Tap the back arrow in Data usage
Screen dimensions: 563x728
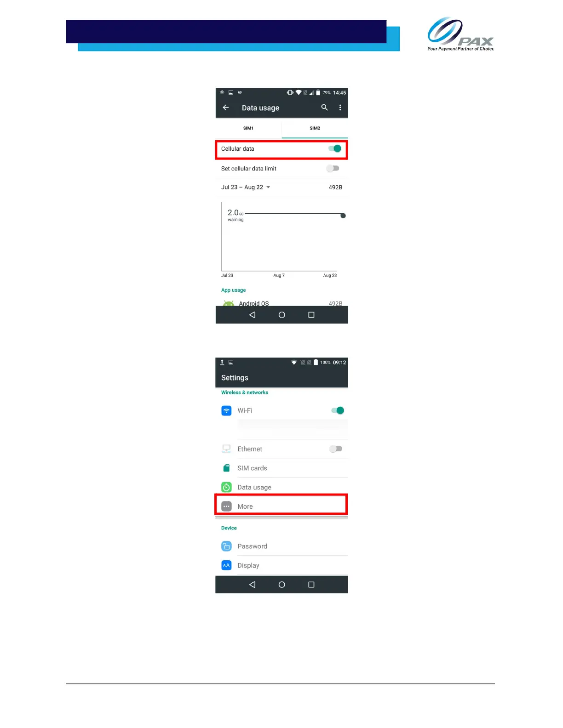pyautogui.click(x=225, y=108)
